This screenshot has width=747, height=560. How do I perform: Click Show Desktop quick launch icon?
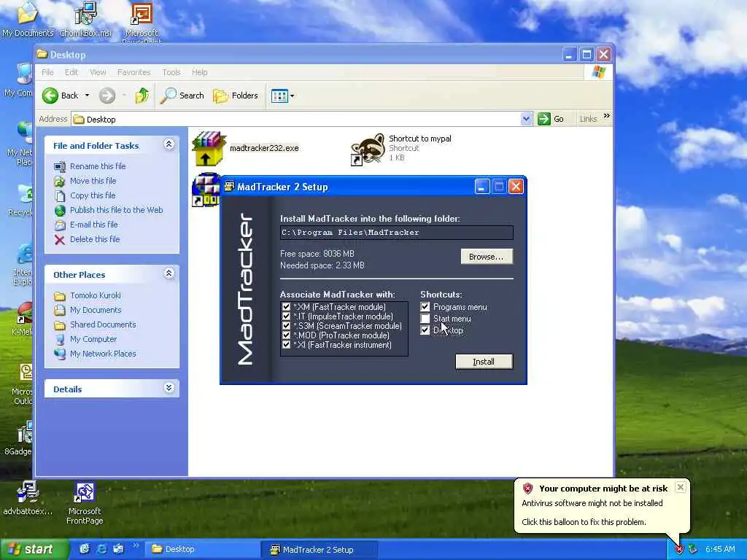[85, 549]
